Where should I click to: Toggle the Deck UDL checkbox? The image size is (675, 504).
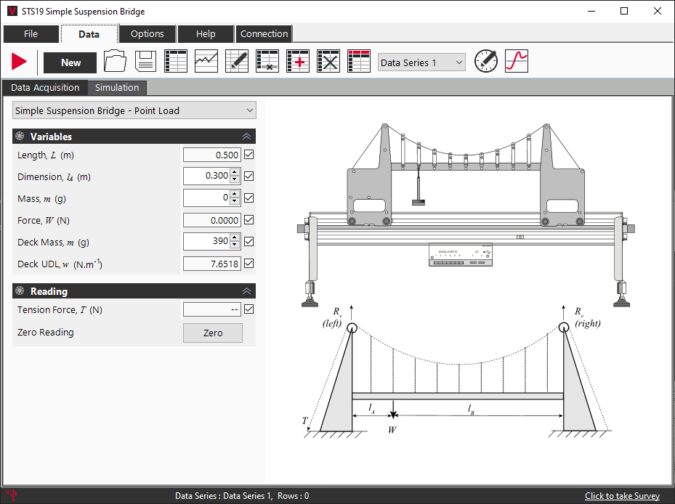[x=249, y=264]
